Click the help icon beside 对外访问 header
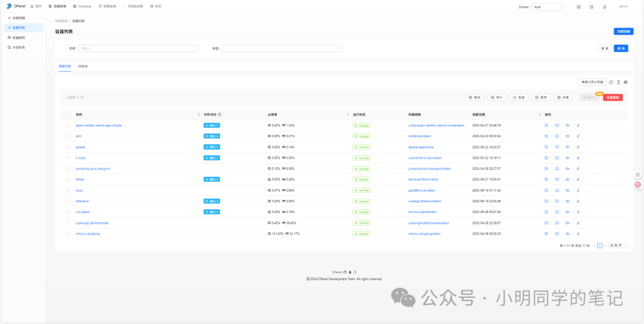The width and height of the screenshot is (644, 324). [219, 115]
